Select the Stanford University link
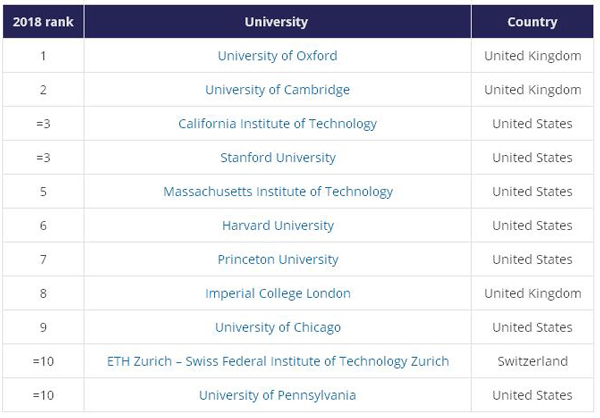600x418 pixels. coord(277,158)
